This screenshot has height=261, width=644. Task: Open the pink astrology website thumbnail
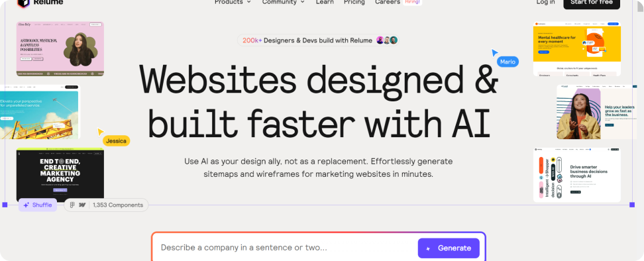pyautogui.click(x=60, y=49)
